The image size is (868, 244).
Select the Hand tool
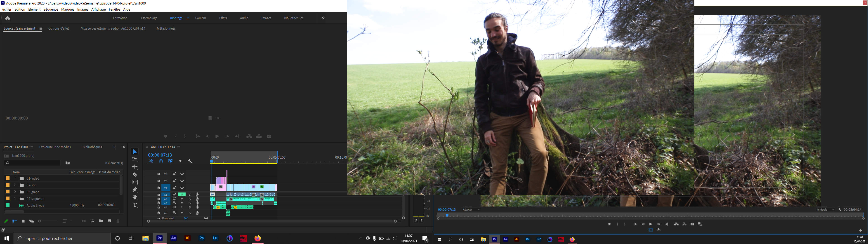135,197
